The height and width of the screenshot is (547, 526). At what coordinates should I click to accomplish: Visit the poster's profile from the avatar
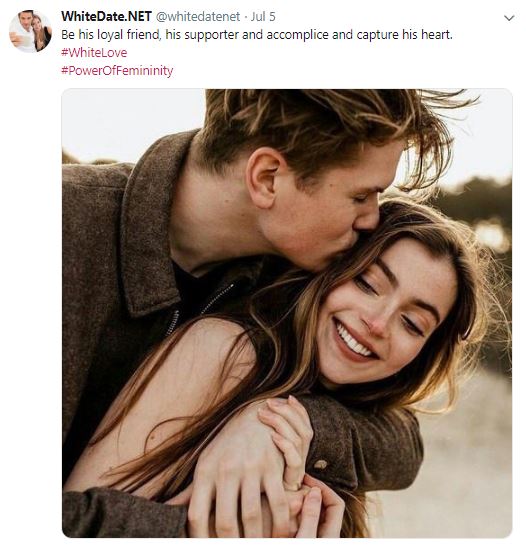pos(30,31)
